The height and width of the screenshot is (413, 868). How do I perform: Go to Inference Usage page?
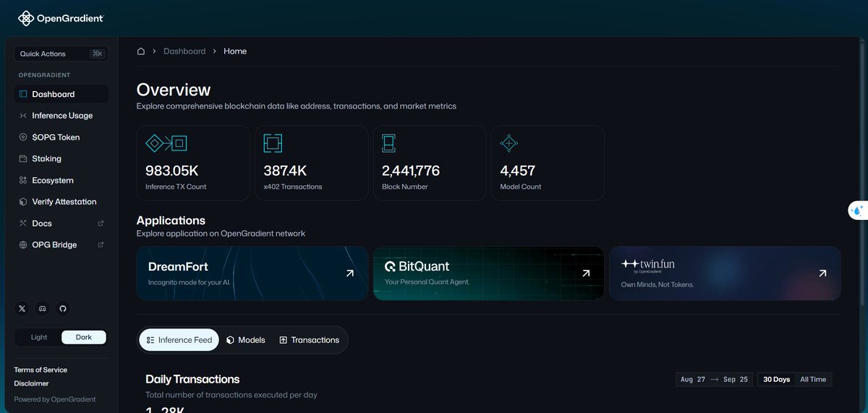[61, 116]
